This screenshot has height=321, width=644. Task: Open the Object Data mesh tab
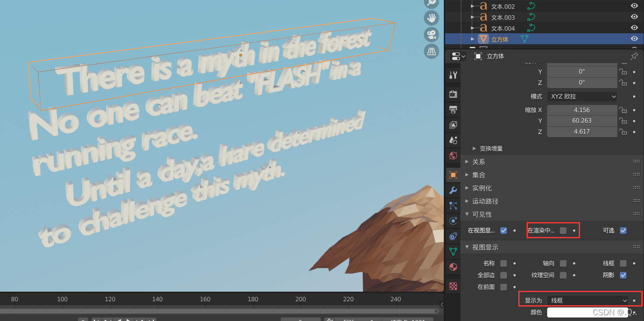(453, 251)
